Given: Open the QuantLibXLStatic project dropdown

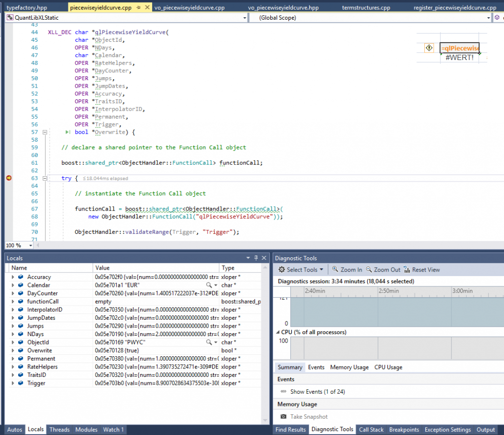Looking at the screenshot, I should coord(245,18).
